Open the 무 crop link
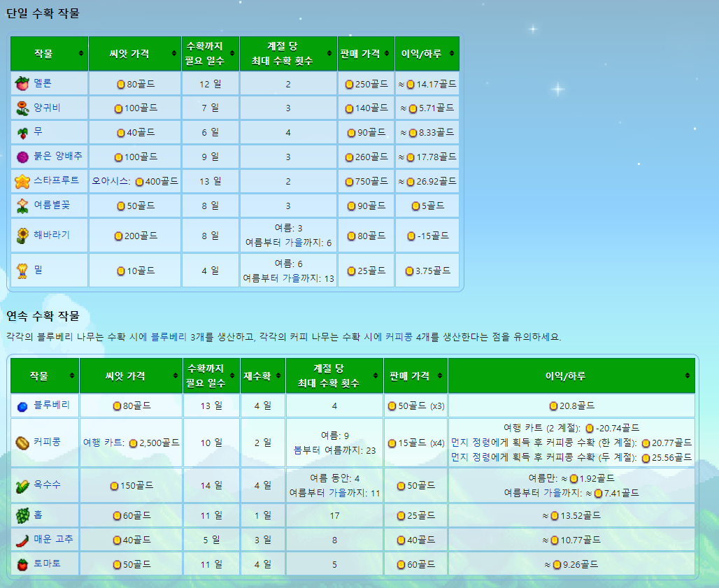This screenshot has width=719, height=588. [38, 131]
